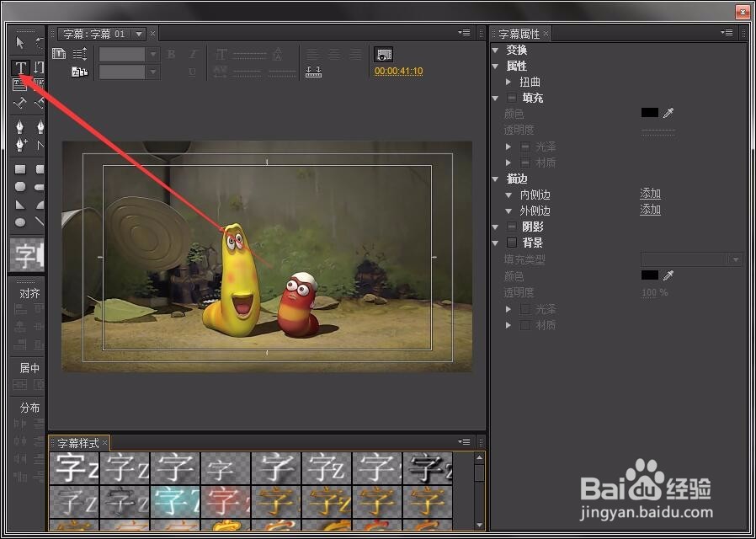Screen dimensions: 756x539
Task: Click New Title Based on Current icon
Action: 59,54
